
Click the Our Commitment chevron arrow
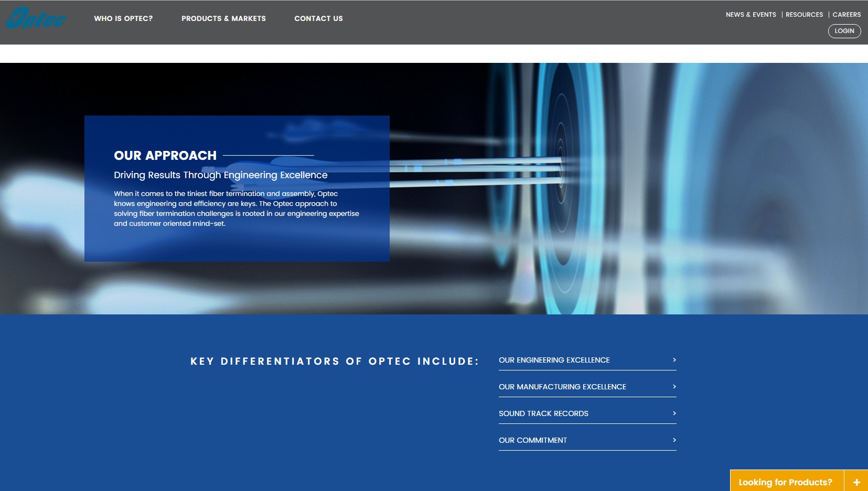tap(674, 440)
